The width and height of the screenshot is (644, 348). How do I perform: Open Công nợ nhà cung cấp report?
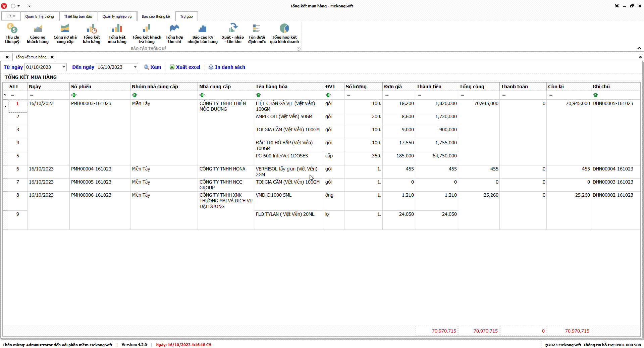tap(65, 33)
